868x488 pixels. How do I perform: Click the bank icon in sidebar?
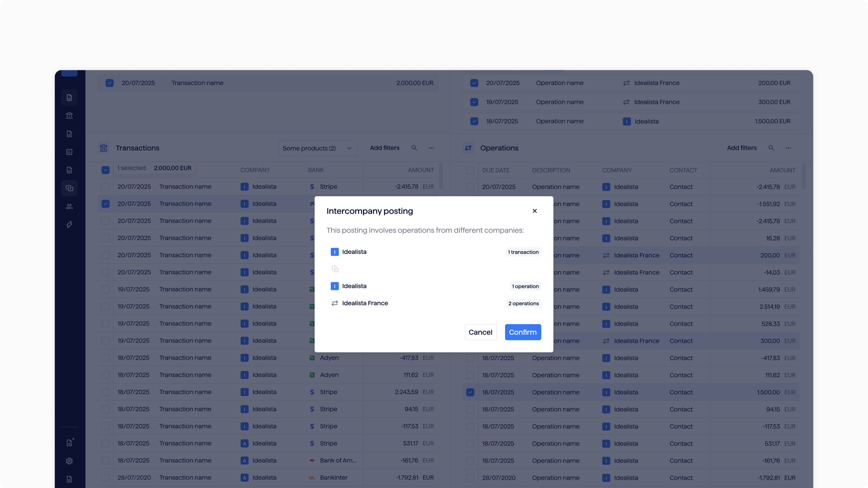pyautogui.click(x=69, y=115)
